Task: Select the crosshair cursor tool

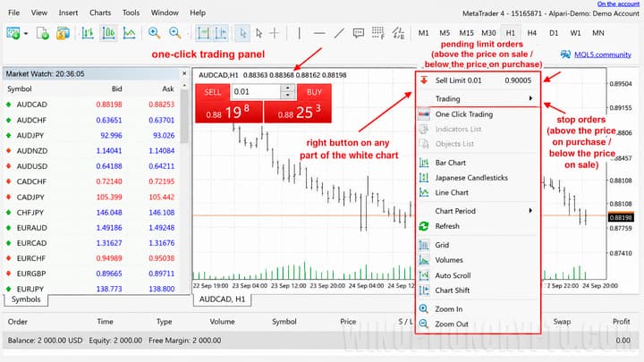Action: (275, 33)
